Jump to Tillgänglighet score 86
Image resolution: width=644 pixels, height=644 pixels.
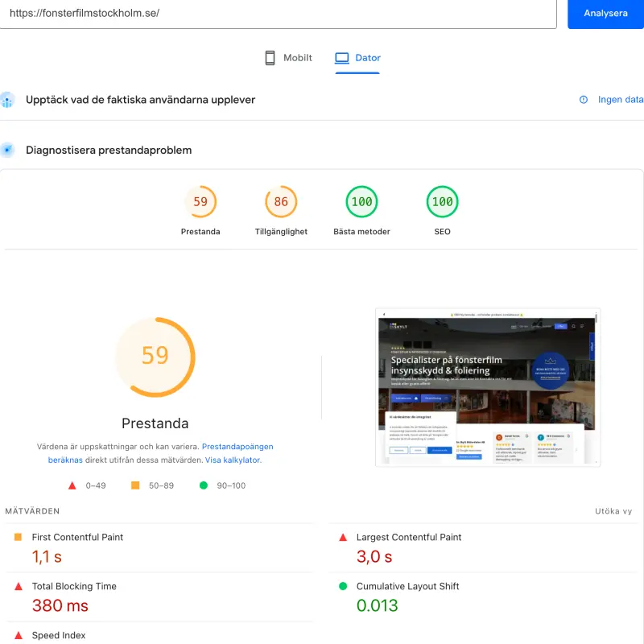pyautogui.click(x=281, y=202)
